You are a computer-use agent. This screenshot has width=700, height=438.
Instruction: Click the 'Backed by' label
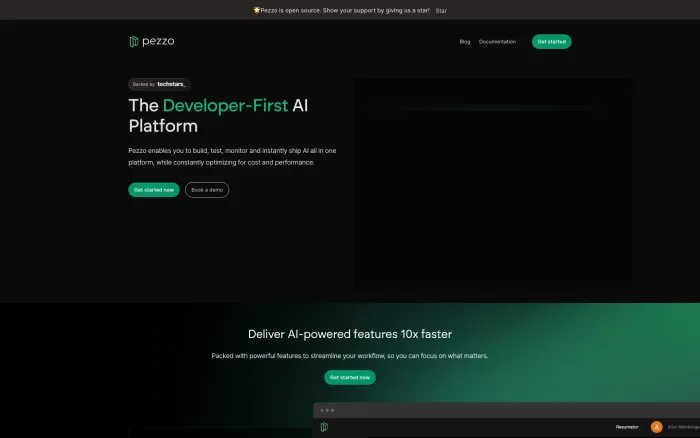pyautogui.click(x=143, y=84)
